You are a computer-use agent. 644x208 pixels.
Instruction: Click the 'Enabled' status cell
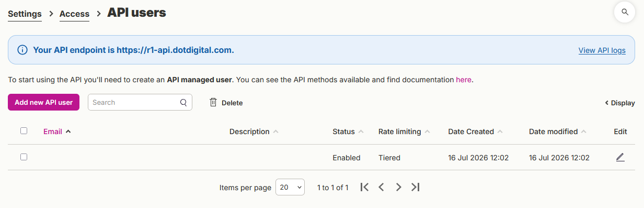347,157
